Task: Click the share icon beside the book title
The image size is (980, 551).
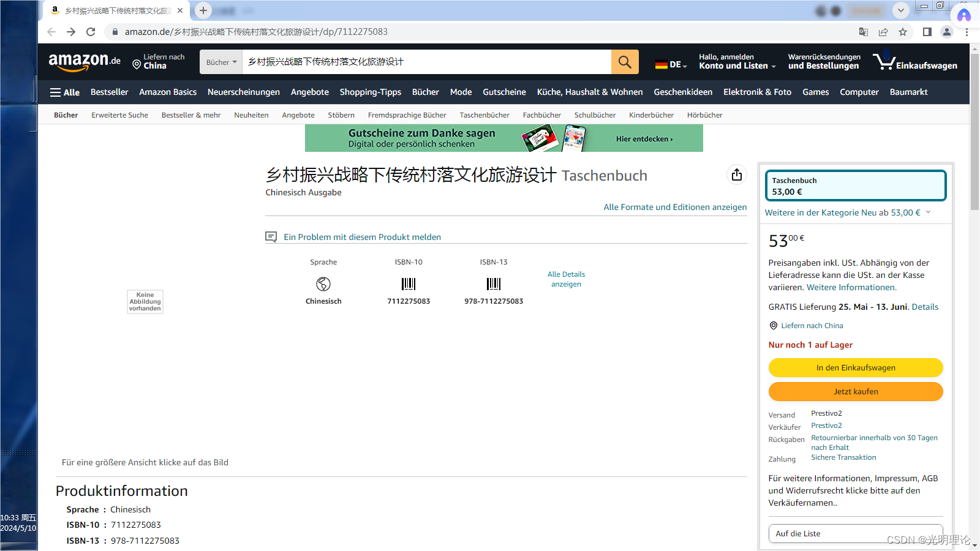Action: click(x=737, y=174)
